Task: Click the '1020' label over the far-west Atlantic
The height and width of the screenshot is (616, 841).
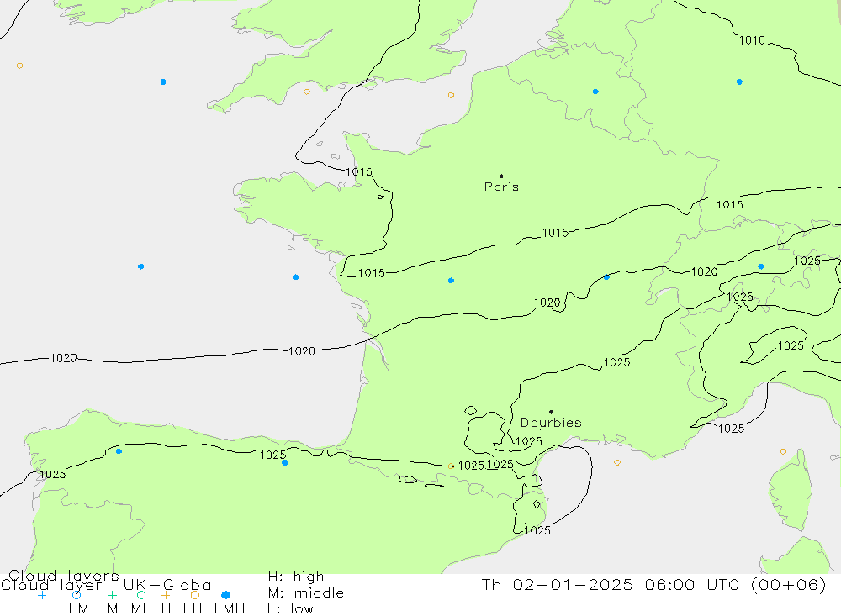Action: (x=63, y=358)
